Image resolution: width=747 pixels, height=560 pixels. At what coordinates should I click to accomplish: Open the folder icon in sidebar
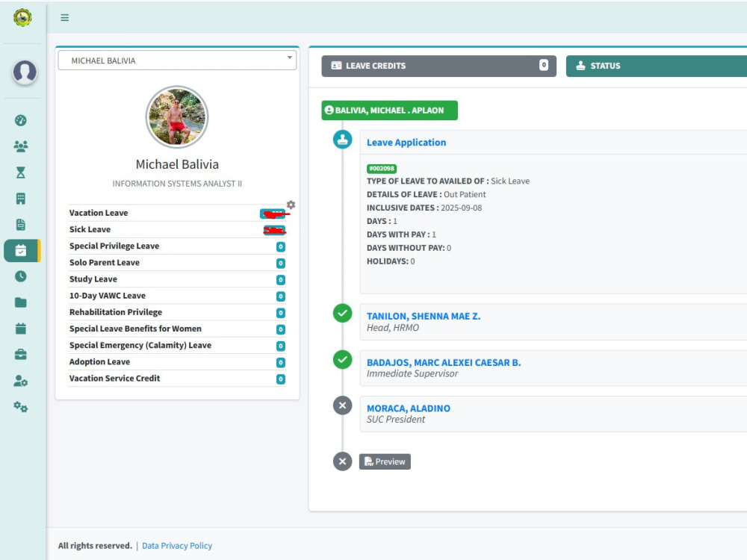pos(20,302)
